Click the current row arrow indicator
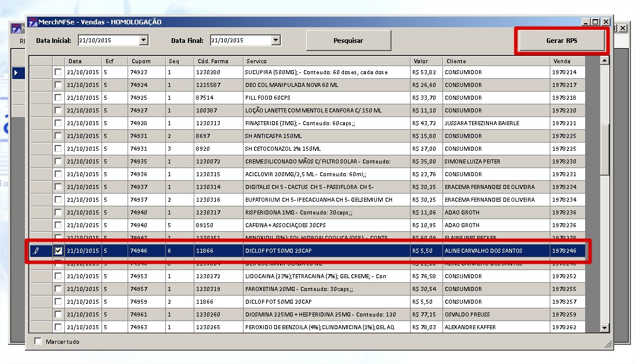 tap(17, 72)
